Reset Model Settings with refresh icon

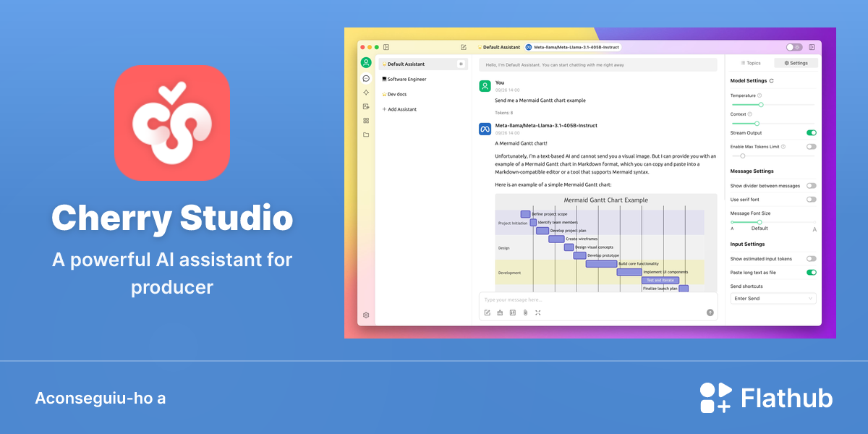pyautogui.click(x=771, y=81)
